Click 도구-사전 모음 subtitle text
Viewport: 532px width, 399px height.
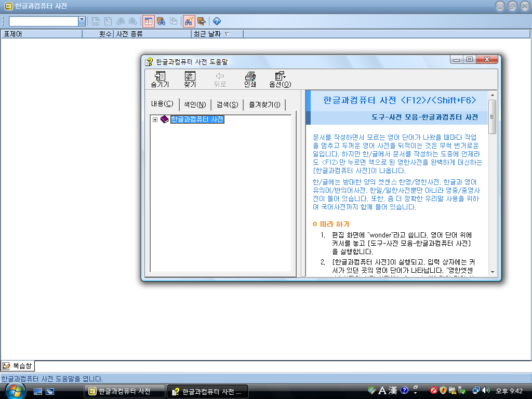point(425,117)
